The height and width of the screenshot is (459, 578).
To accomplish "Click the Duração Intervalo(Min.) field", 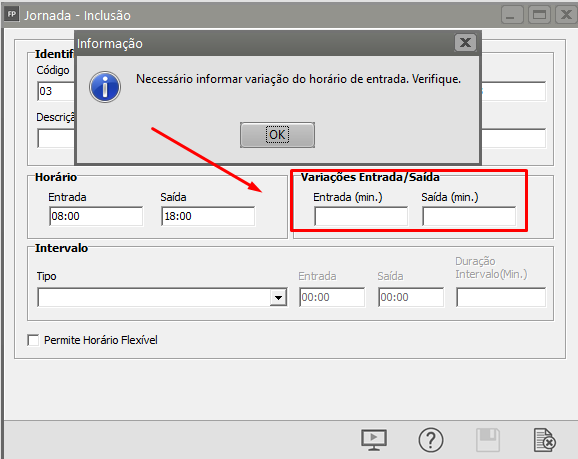I will click(x=501, y=298).
